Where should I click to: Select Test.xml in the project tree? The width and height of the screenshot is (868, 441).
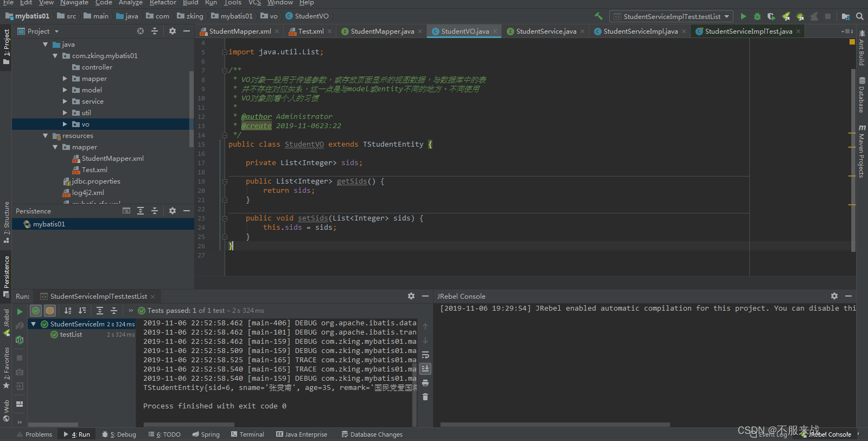(x=94, y=170)
